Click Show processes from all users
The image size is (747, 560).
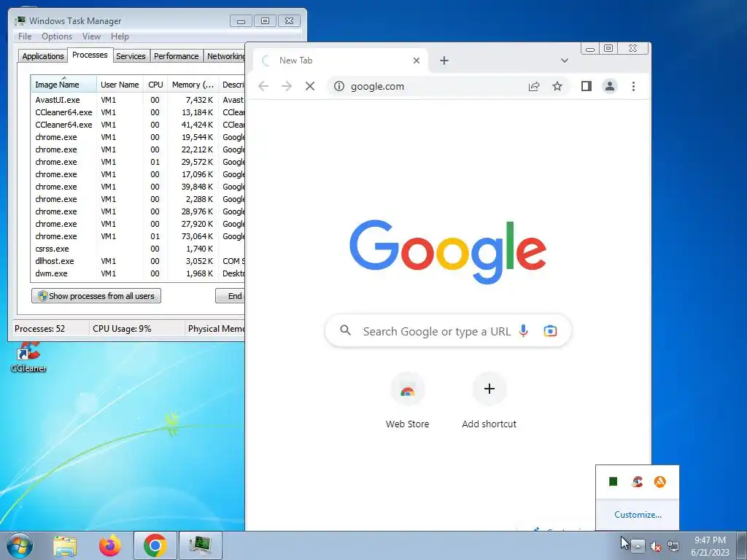point(96,296)
